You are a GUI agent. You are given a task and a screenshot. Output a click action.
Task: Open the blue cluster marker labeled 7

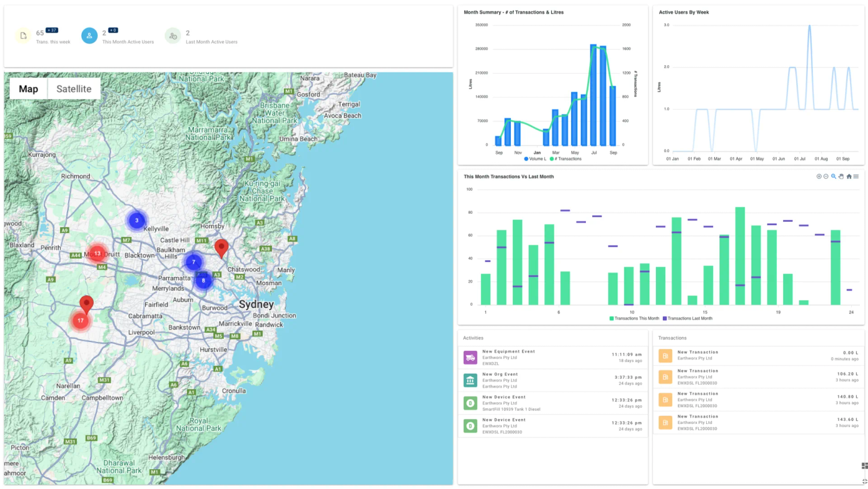tap(193, 262)
